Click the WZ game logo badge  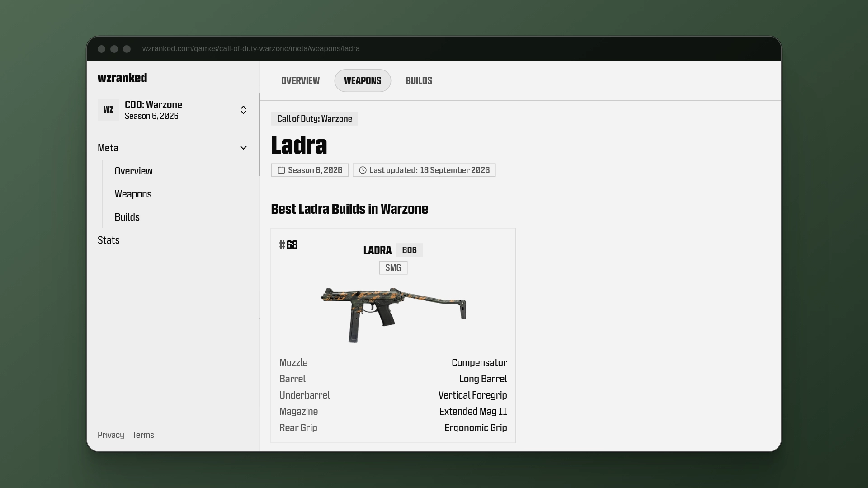pos(108,110)
